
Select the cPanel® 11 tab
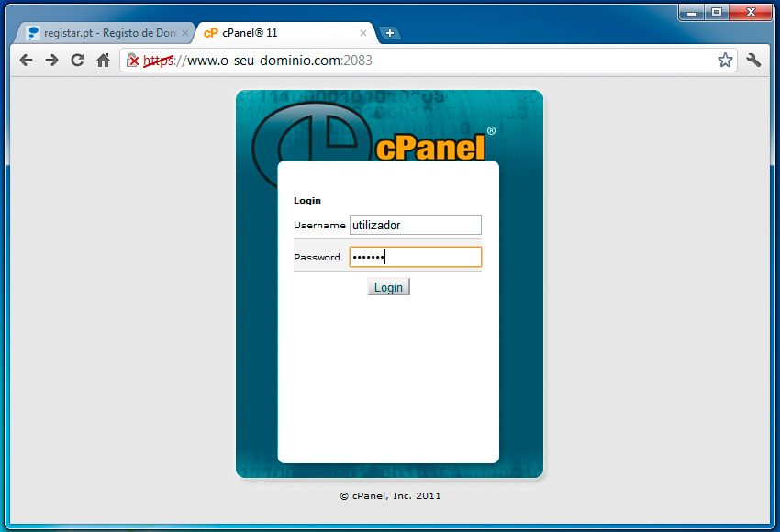tap(286, 33)
